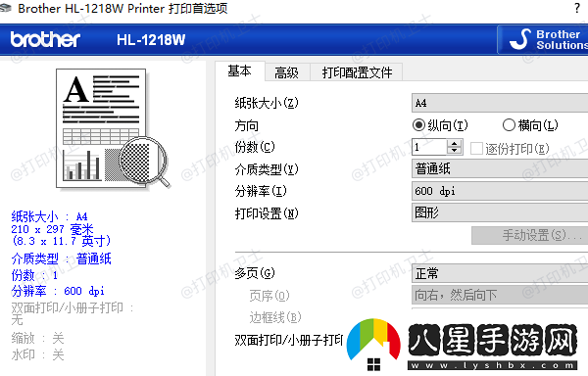The width and height of the screenshot is (588, 376).
Task: Open the 打印配置文件 tab
Action: (x=357, y=72)
